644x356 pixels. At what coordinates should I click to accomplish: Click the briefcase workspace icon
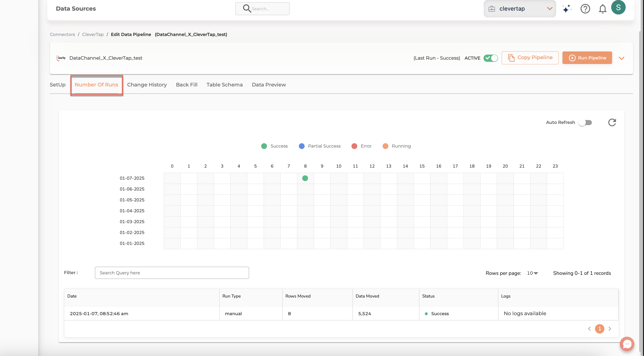click(491, 9)
